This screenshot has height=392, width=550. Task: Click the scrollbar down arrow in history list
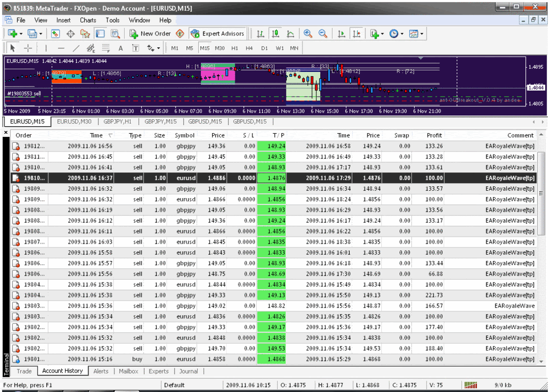point(541,361)
